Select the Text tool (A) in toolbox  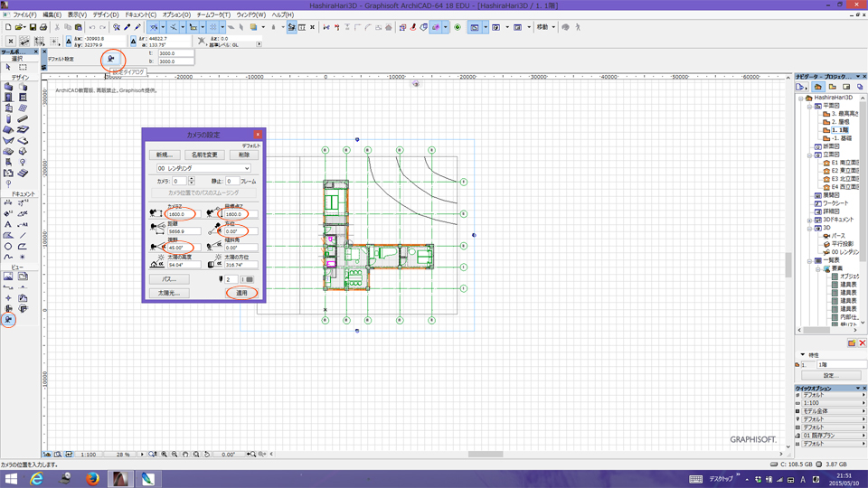click(8, 225)
